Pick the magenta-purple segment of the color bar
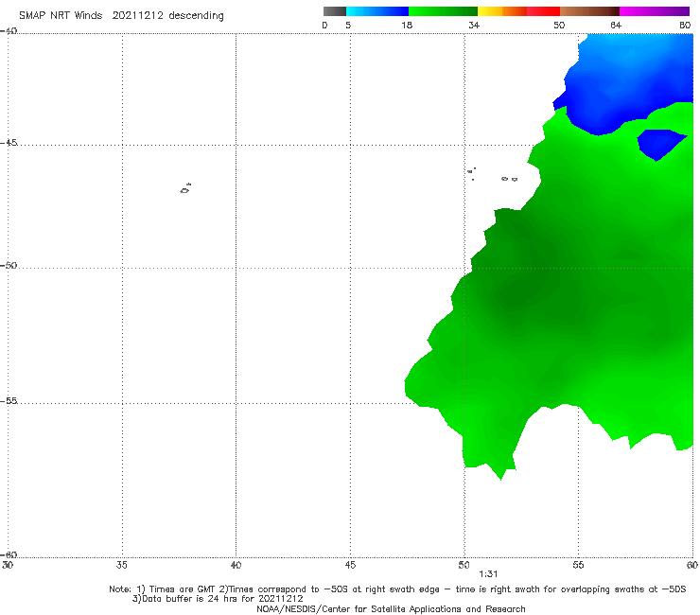 point(655,11)
